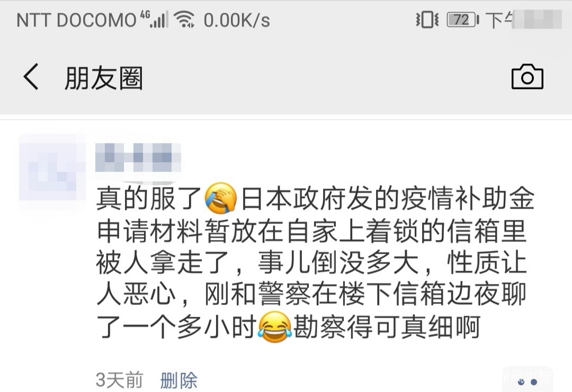Tap the vibrate mode status icon
572x392 pixels.
tap(427, 20)
